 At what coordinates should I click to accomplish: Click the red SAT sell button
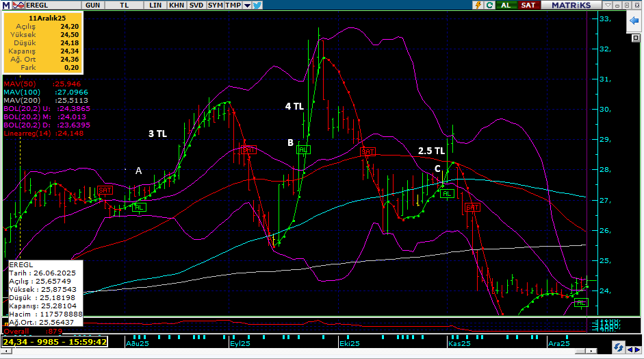528,5
